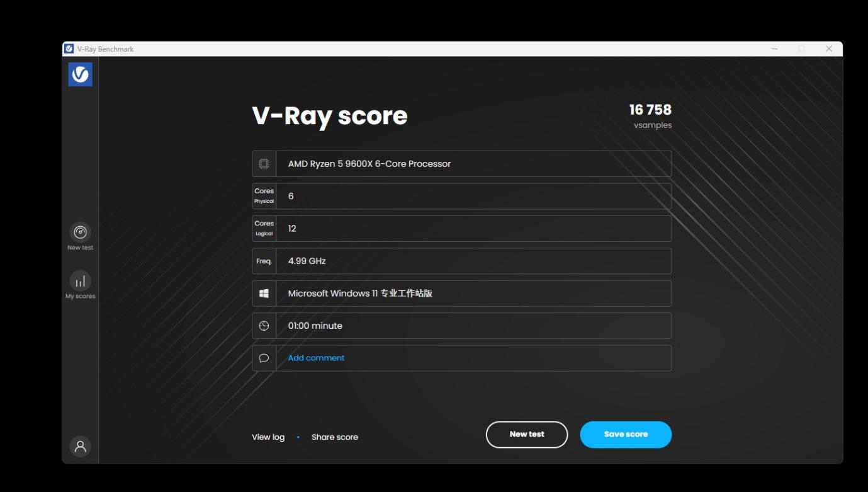The image size is (868, 492).
Task: Open View log link
Action: tap(268, 437)
